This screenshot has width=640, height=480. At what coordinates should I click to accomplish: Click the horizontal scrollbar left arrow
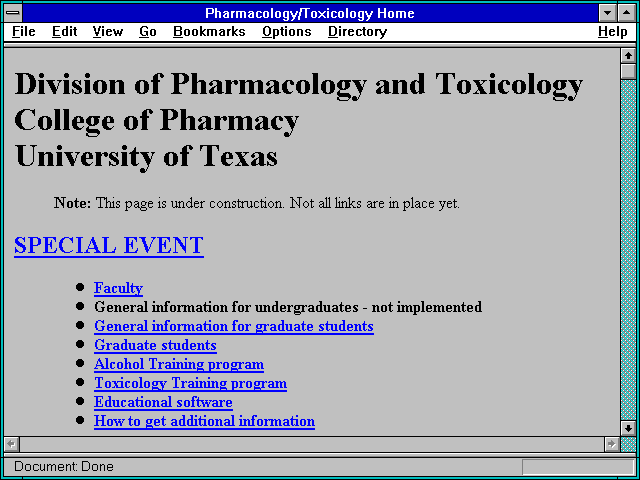pos(12,444)
